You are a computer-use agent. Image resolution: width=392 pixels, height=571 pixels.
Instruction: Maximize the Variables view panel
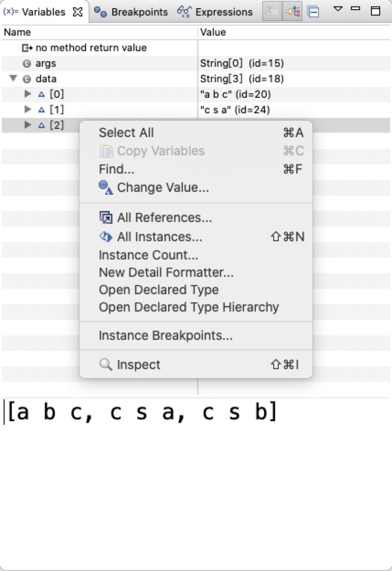pos(375,11)
